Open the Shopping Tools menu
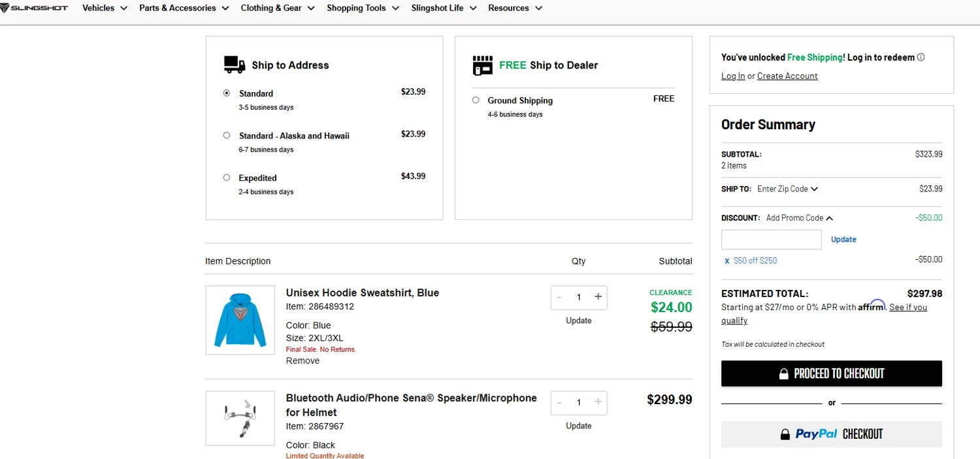 point(363,8)
